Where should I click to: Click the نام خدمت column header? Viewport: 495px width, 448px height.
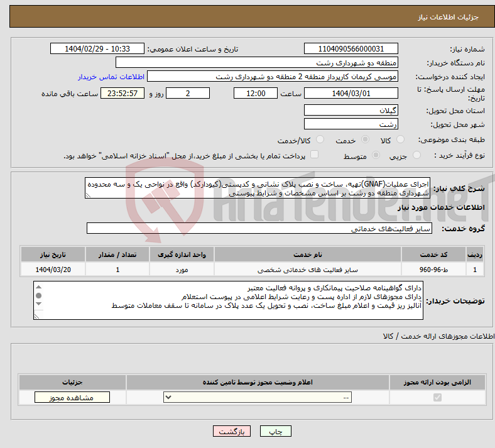(308, 254)
